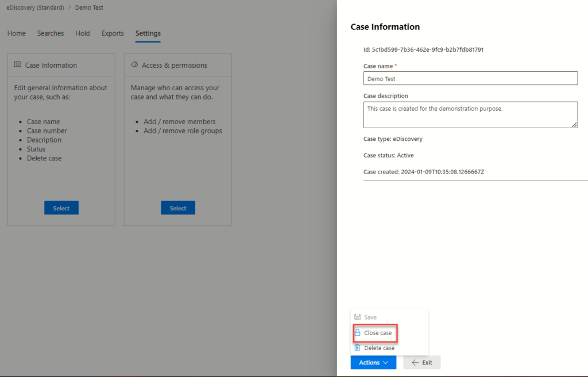Go to the Exports tab

112,33
